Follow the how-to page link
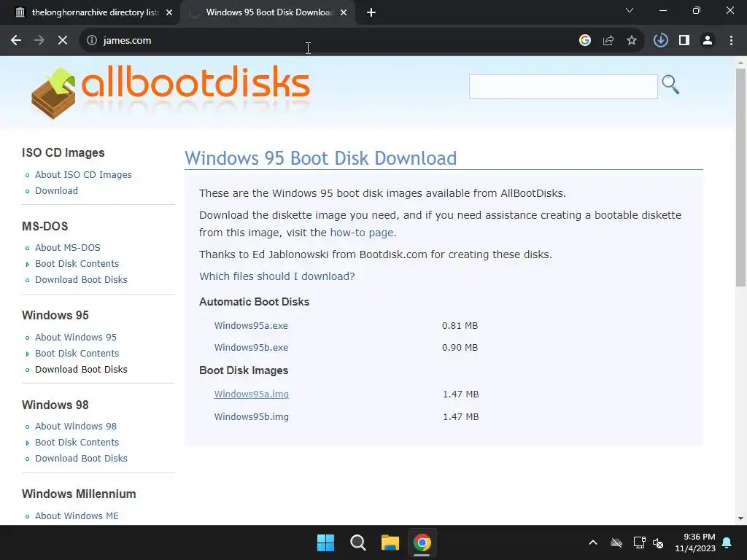The height and width of the screenshot is (560, 747). coord(362,233)
